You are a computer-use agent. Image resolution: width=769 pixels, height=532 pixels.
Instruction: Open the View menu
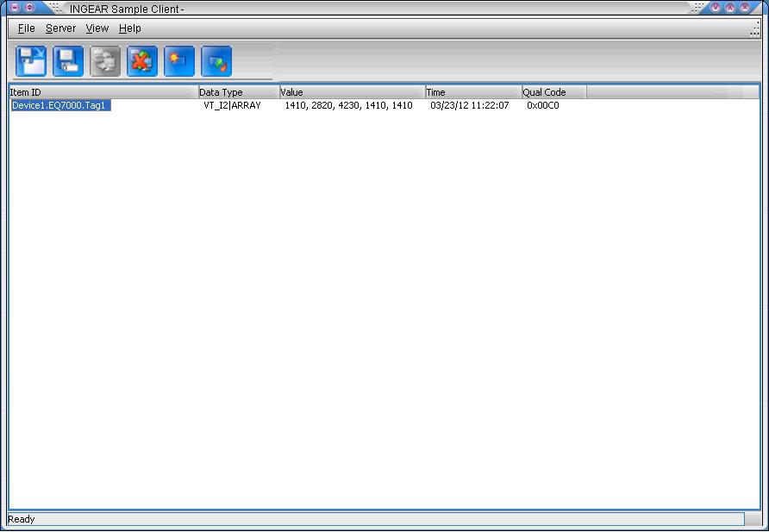coord(97,28)
